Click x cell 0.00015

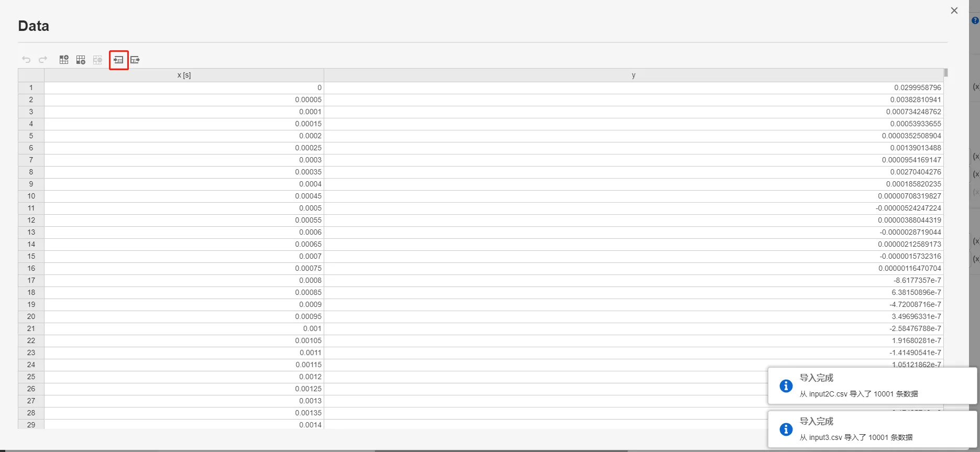184,124
